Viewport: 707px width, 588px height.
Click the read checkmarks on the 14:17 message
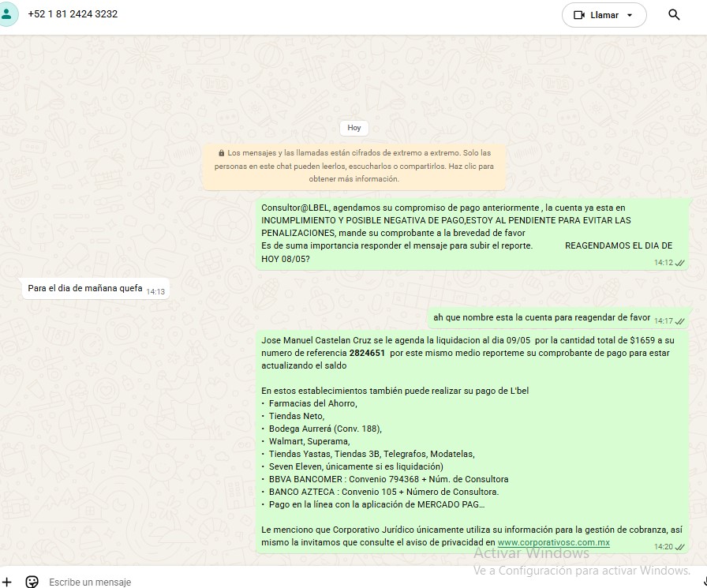click(x=680, y=321)
